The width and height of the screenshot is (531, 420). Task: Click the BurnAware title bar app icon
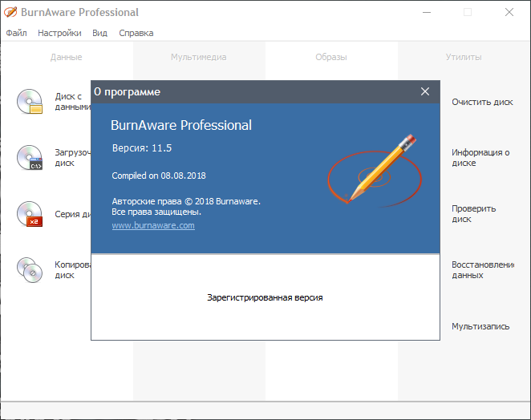click(10, 12)
